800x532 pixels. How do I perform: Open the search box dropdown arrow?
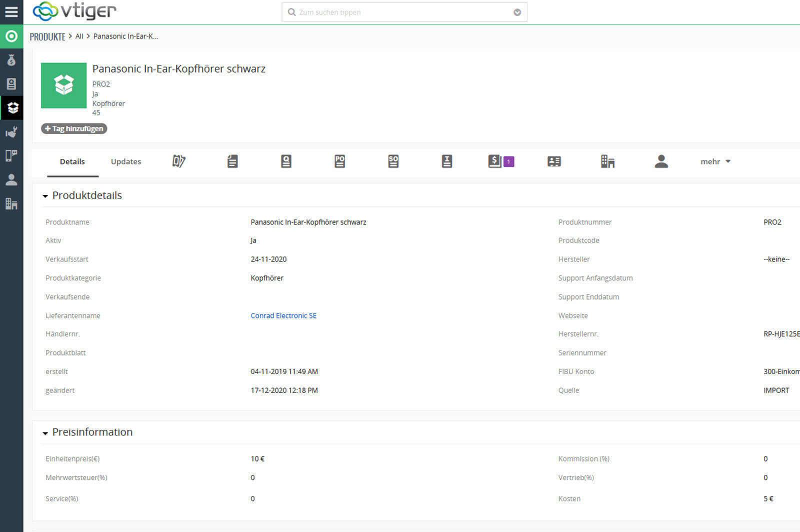coord(517,12)
